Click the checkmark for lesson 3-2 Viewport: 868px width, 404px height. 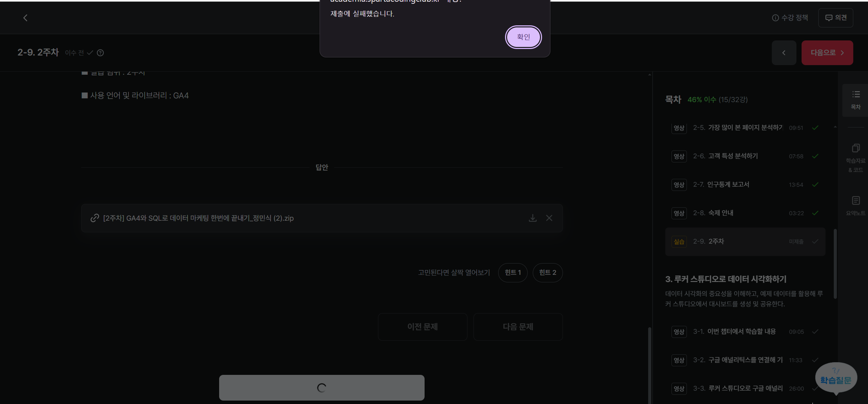pyautogui.click(x=815, y=360)
